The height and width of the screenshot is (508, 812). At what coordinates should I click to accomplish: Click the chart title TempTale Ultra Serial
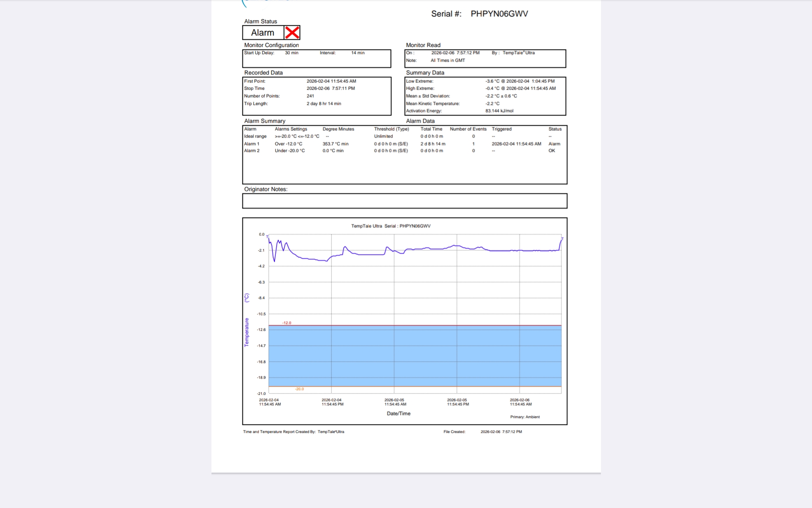tap(390, 226)
